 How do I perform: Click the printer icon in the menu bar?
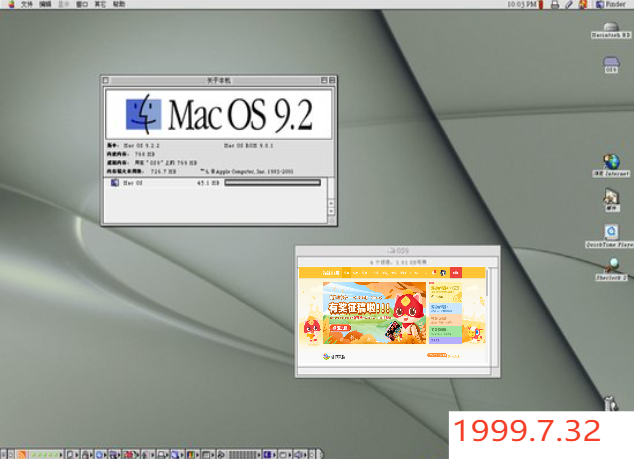555,4
